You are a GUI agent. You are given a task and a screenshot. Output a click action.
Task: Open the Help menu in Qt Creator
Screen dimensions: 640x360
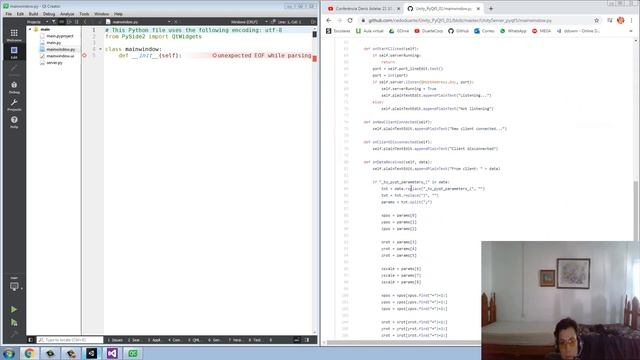click(118, 14)
